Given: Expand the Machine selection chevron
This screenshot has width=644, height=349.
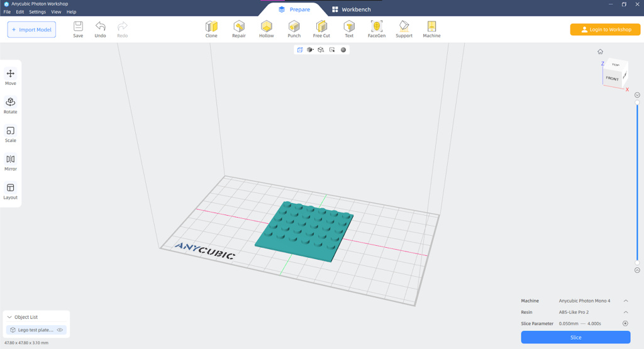Looking at the screenshot, I should (x=626, y=301).
